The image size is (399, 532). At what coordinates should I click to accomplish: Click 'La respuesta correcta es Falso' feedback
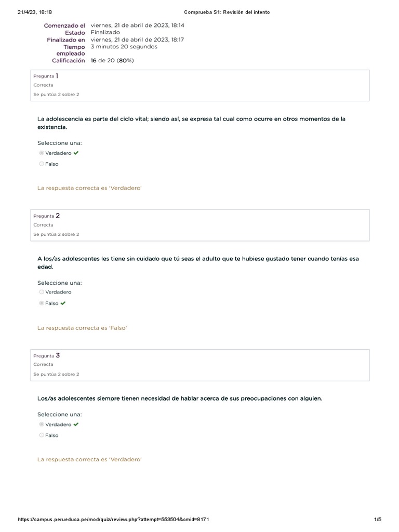click(82, 328)
